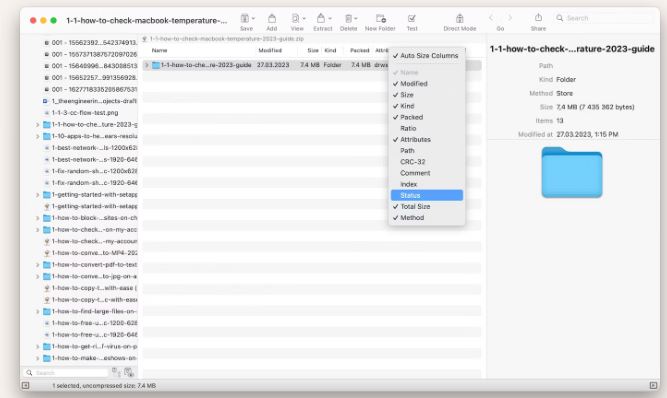Screen dimensions: 667x398
Task: Click the Extract toolbar icon
Action: pos(321,18)
